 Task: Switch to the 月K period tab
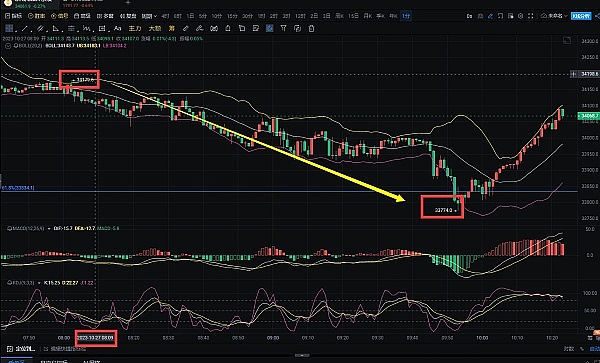pos(368,16)
